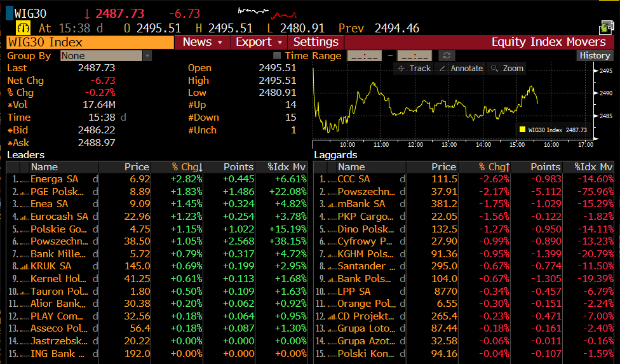Screen dimensions: 620x364
Task: Click the mini sparkline chart next to -6.73
Action: coord(267,13)
